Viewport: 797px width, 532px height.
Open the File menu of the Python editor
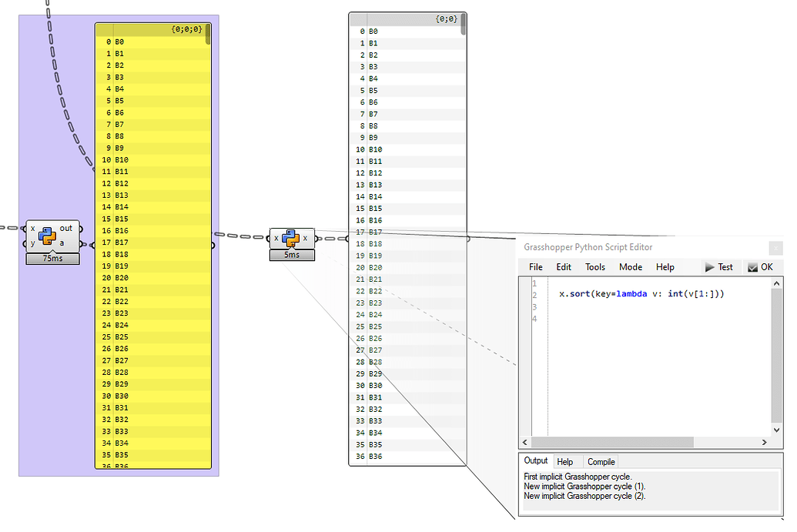coord(535,267)
